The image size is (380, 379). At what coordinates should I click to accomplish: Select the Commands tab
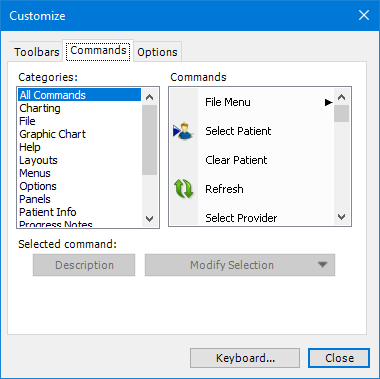(x=98, y=51)
